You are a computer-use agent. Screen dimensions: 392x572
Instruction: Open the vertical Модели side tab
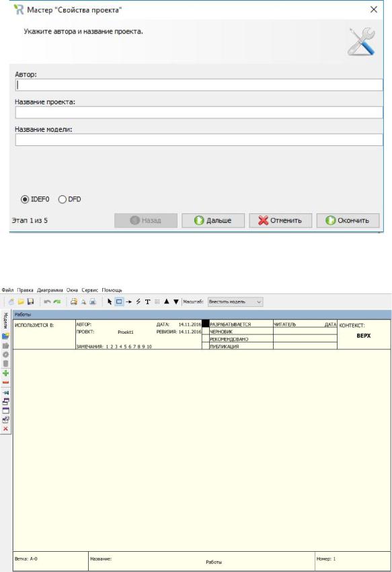point(5,320)
